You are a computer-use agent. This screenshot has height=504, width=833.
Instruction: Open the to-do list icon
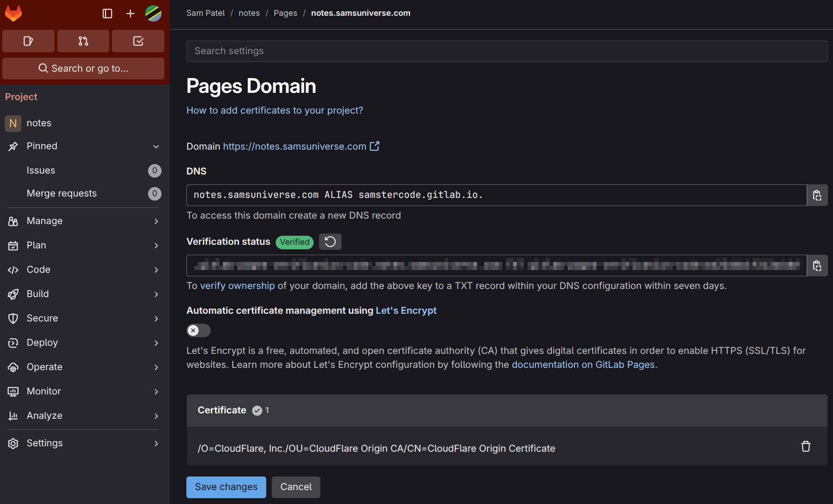138,41
